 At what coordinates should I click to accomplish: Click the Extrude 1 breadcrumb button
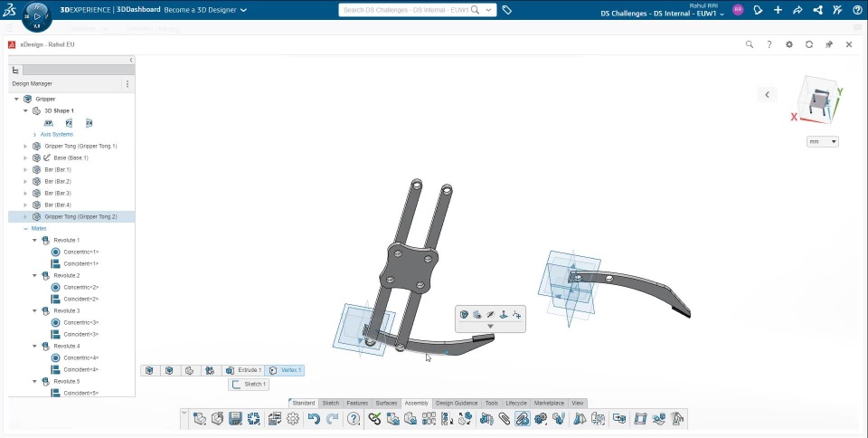tap(243, 370)
